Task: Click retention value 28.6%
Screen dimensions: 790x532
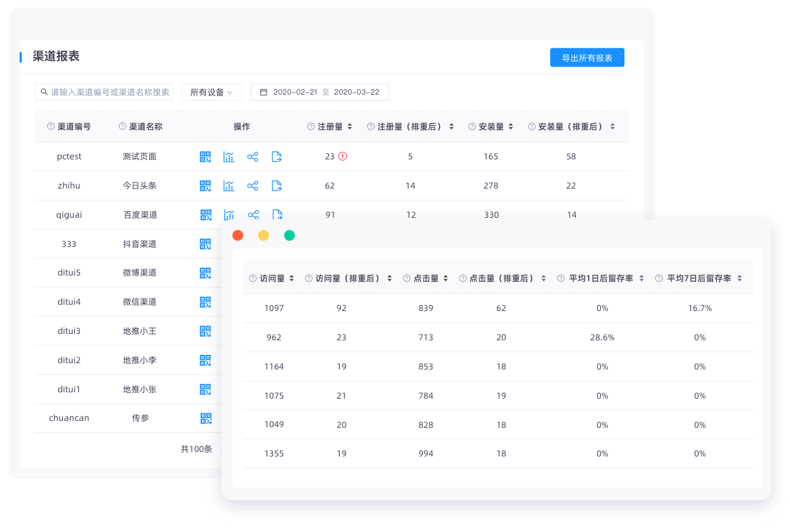Action: click(602, 338)
